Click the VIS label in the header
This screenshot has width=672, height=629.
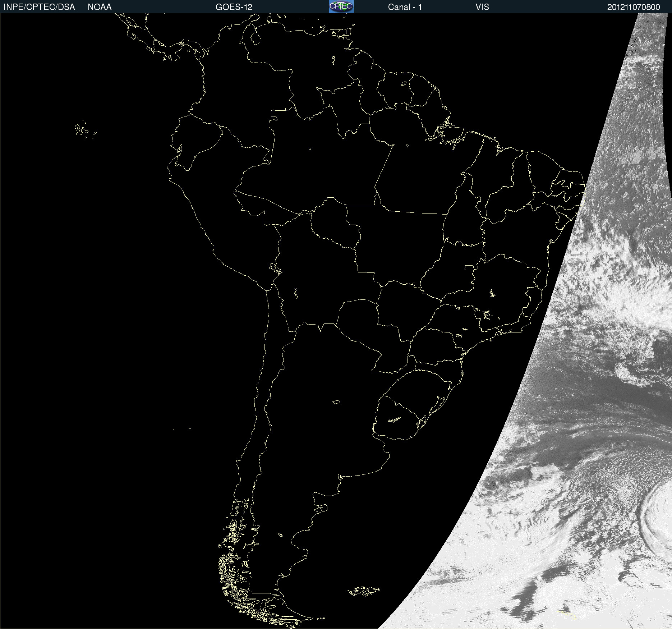482,7
